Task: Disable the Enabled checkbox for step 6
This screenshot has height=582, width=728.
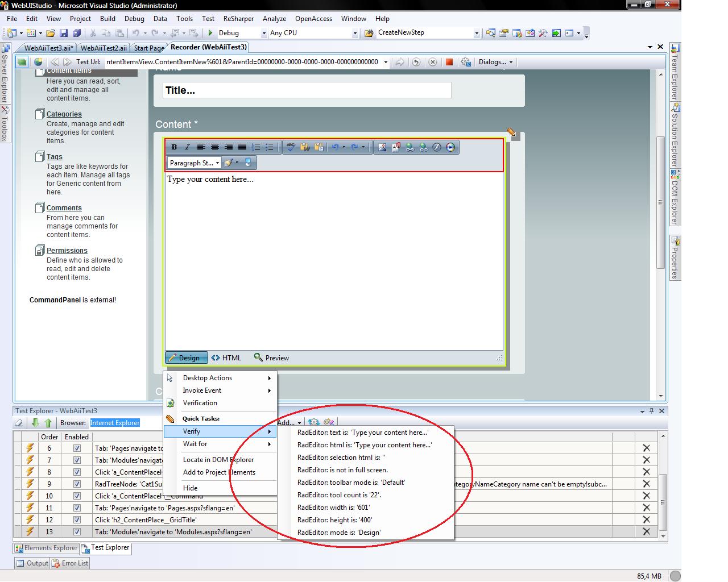Action: 77,448
